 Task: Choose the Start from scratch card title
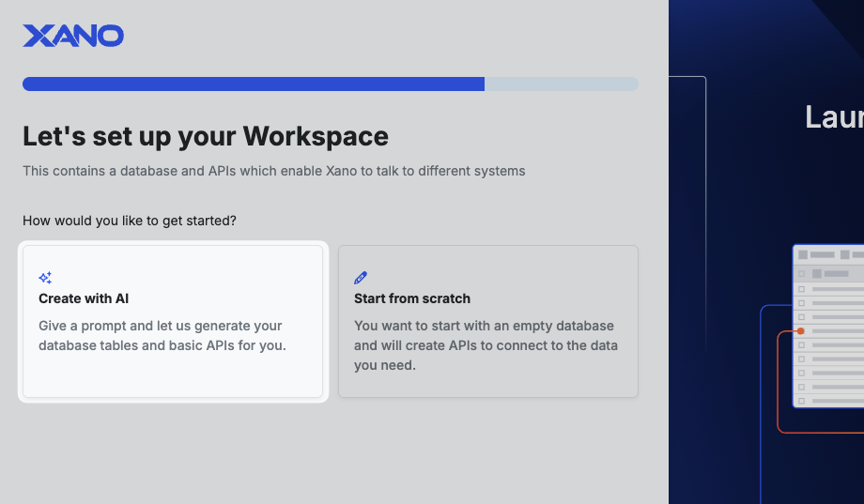(x=412, y=298)
